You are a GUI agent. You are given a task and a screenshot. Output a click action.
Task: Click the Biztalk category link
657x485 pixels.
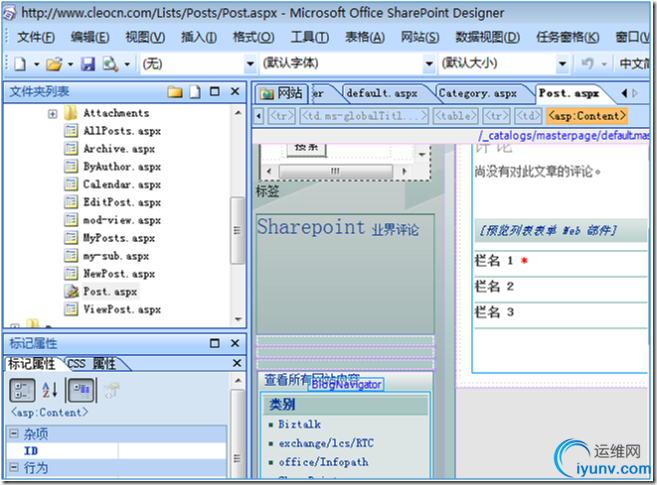pyautogui.click(x=300, y=424)
